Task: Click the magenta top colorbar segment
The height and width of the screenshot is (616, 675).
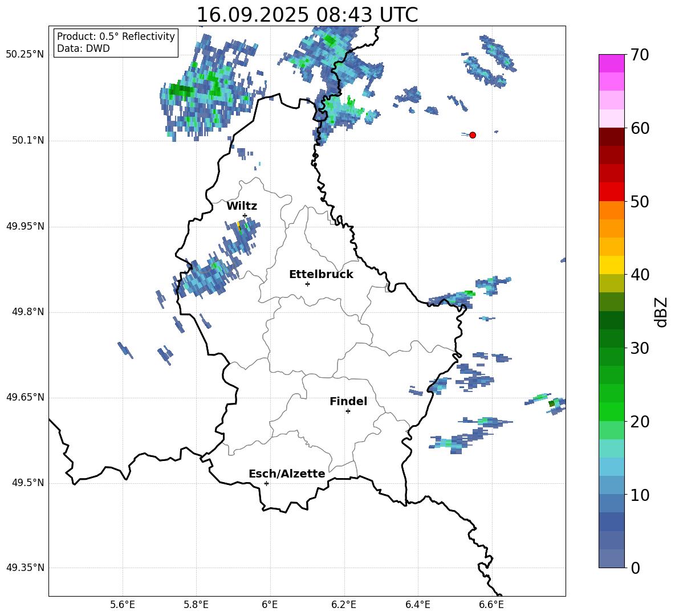Action: (611, 64)
